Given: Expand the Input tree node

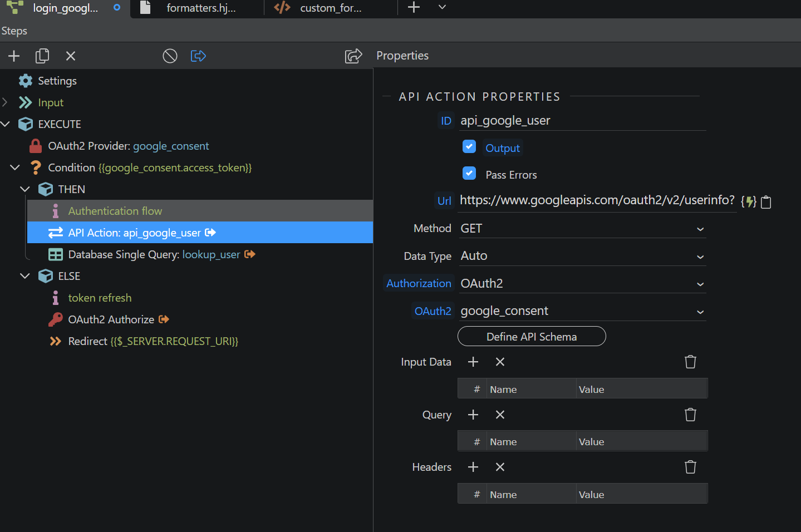Looking at the screenshot, I should pyautogui.click(x=5, y=102).
